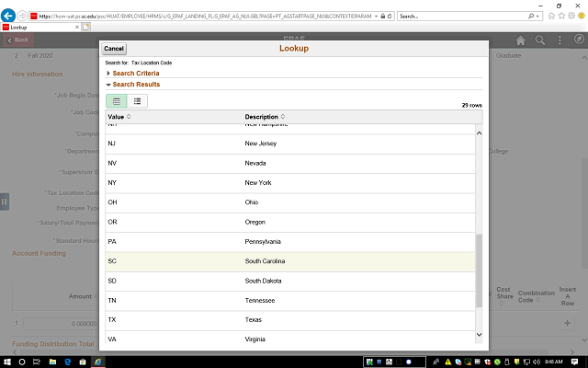Select Tennessee description
This screenshot has height=368, width=588.
tap(260, 301)
